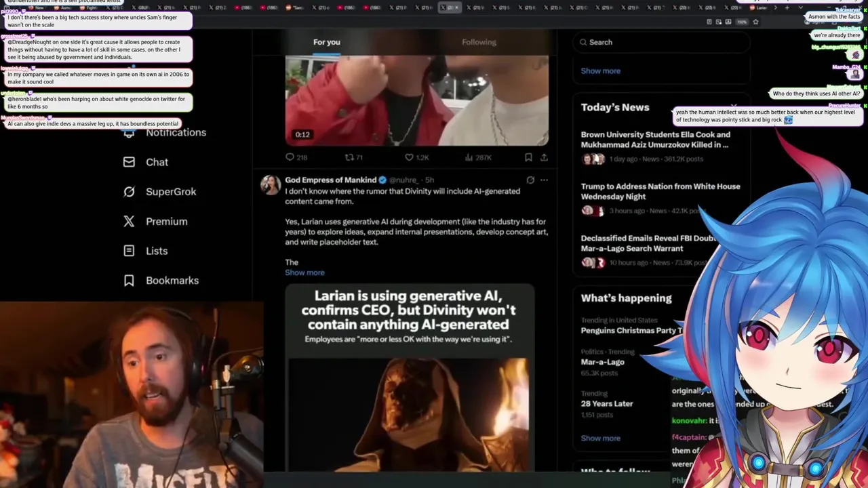This screenshot has height=488, width=868.
Task: Click the Today's News heading
Action: click(615, 107)
